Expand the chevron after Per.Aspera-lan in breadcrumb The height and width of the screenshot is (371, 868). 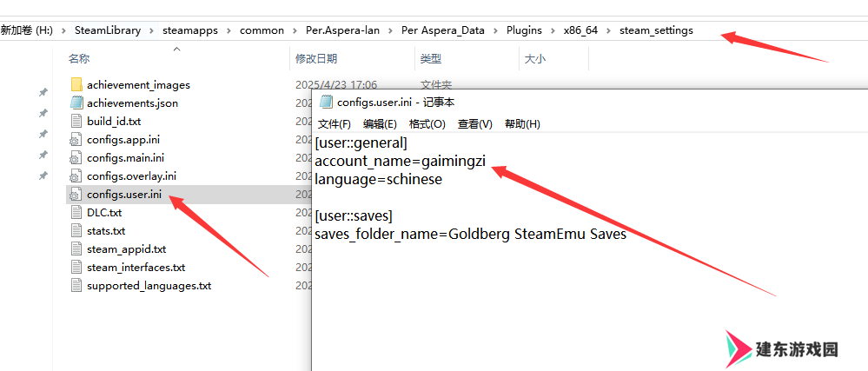(x=391, y=31)
